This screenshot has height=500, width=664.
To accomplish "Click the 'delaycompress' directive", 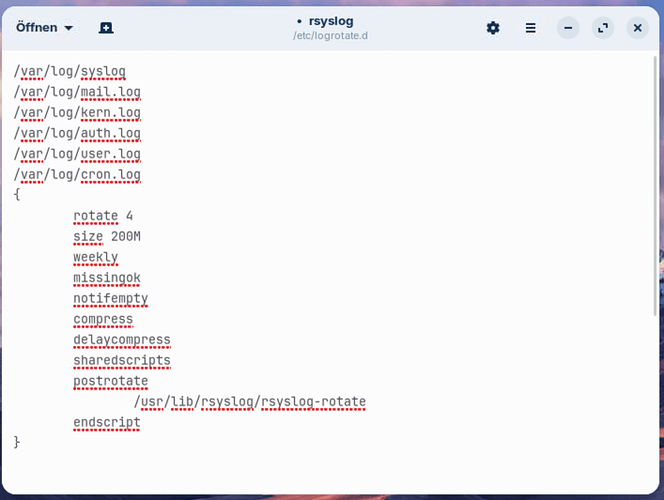I will (122, 340).
